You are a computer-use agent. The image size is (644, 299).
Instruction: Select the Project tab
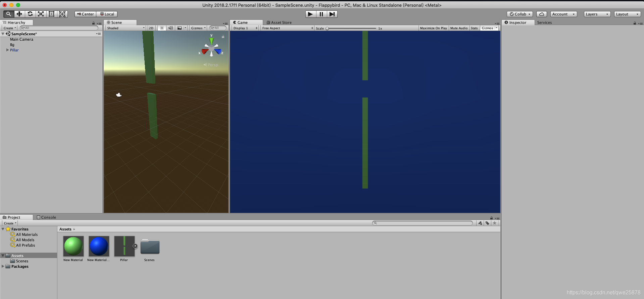coord(16,217)
